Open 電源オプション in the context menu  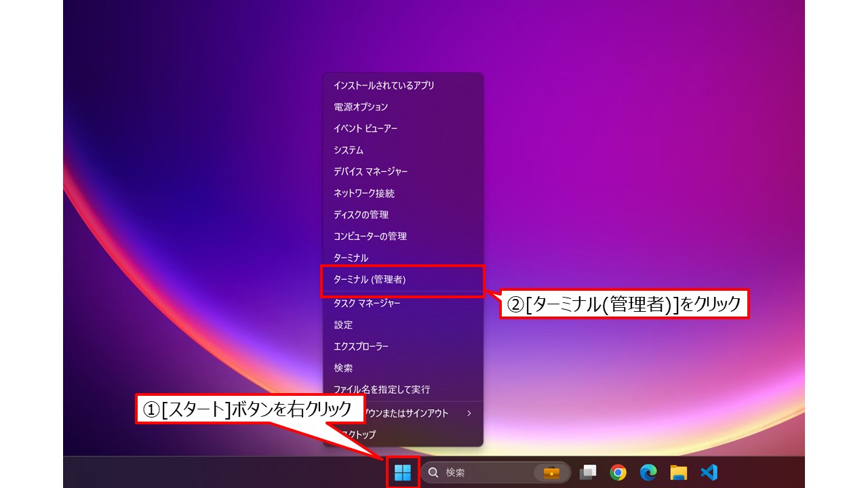[x=403, y=107]
